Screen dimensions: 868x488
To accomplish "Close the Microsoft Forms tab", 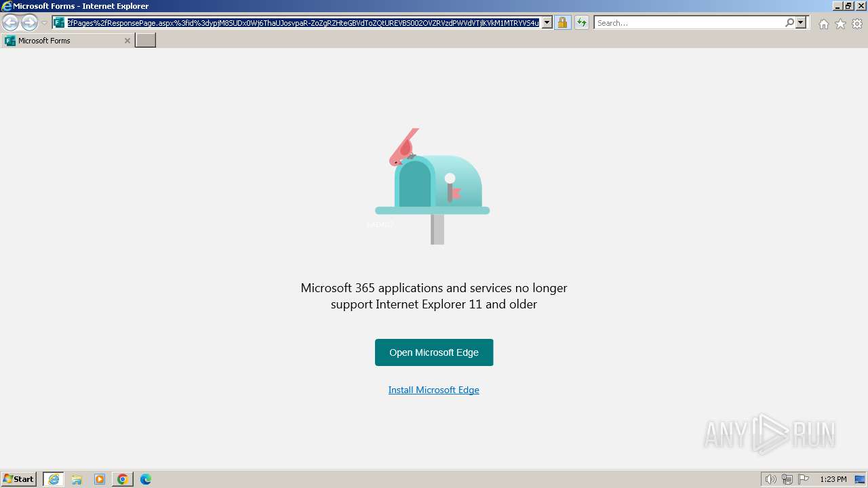I will (127, 41).
